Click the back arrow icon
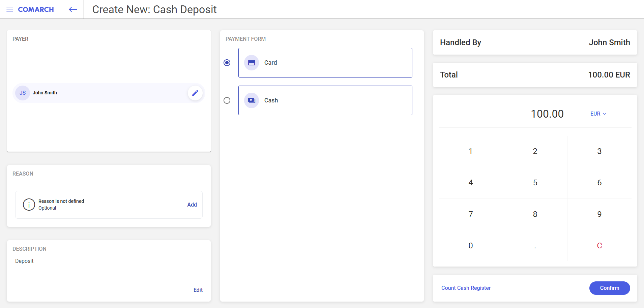This screenshot has width=644, height=308. coord(73,9)
